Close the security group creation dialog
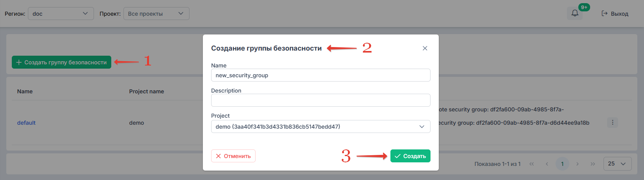Viewport: 644px width, 180px height. tap(425, 48)
